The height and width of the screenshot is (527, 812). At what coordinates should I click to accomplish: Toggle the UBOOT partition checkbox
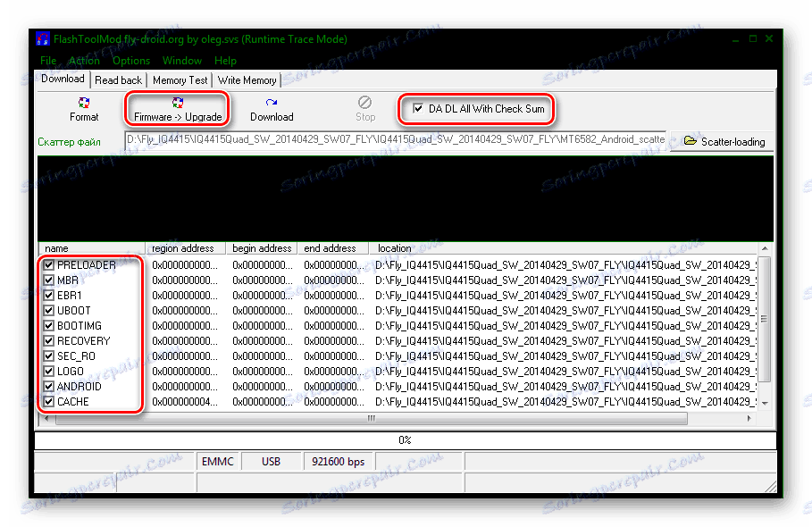[x=48, y=311]
